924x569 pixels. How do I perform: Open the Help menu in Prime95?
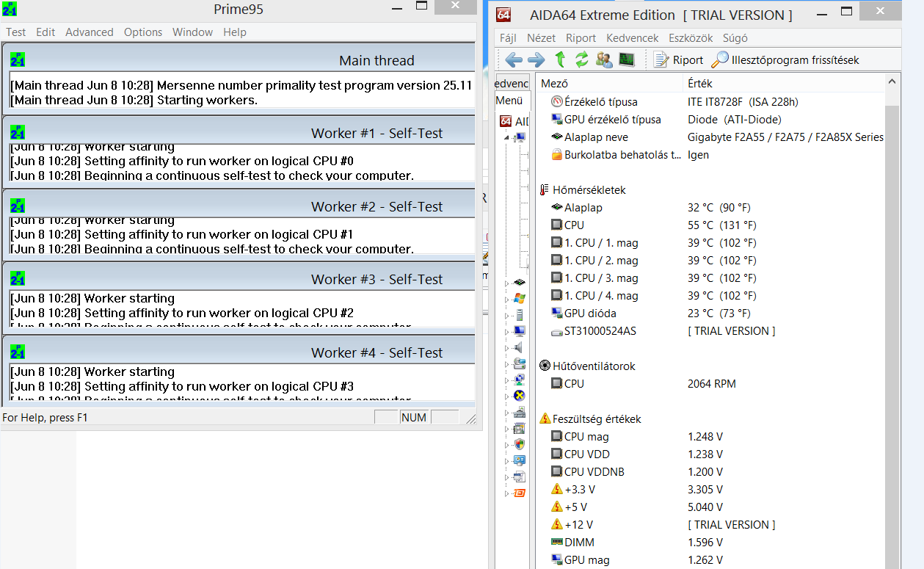(235, 32)
